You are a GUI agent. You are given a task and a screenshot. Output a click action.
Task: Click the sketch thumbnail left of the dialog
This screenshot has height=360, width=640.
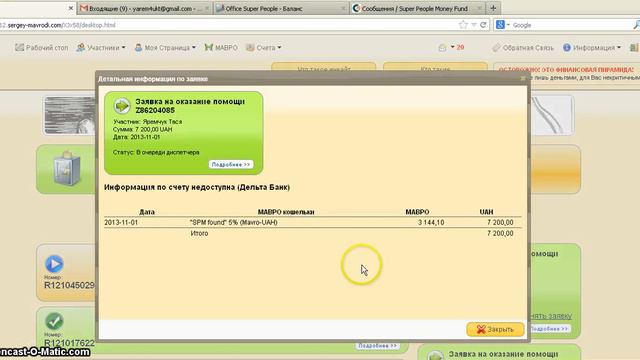69,116
